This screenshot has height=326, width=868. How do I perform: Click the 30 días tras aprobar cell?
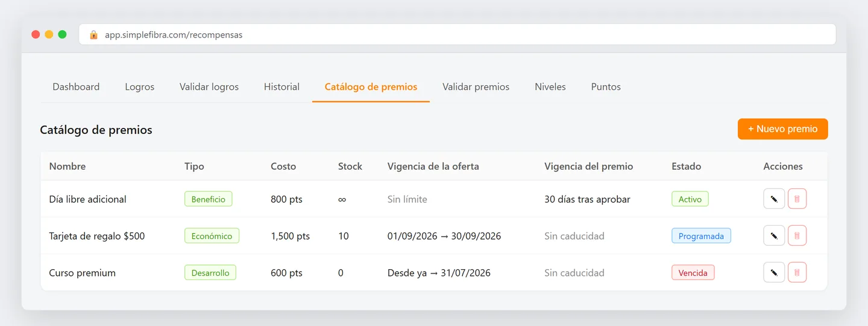pos(587,199)
